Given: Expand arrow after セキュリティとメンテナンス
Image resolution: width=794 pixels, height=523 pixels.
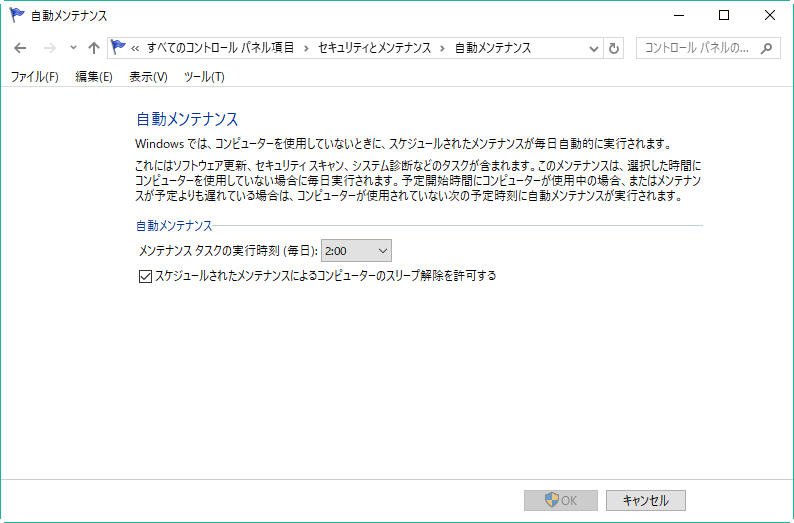Looking at the screenshot, I should click(x=443, y=48).
